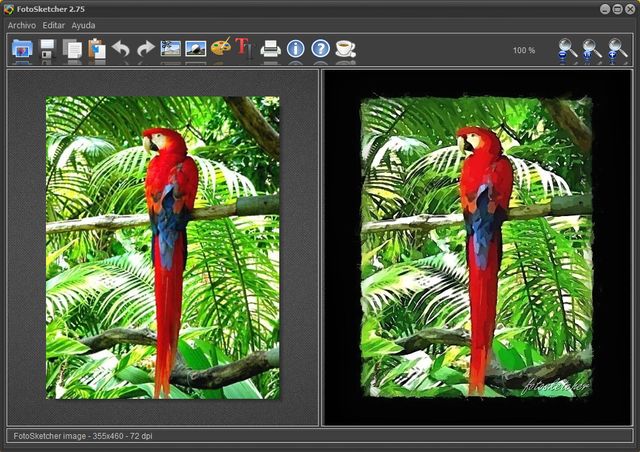The width and height of the screenshot is (640, 452).
Task: Click the last magnifier zoom icon
Action: pos(617,49)
